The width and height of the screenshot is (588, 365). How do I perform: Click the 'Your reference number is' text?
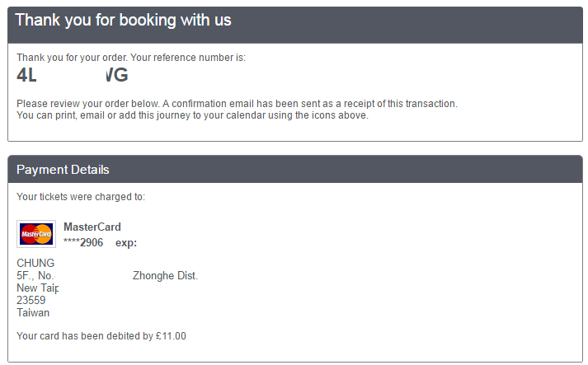[x=187, y=58]
